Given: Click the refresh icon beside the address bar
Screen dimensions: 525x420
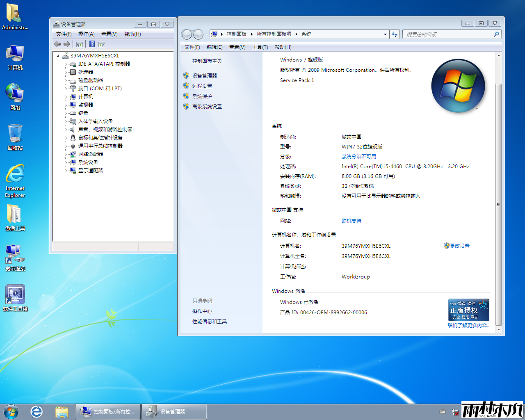Looking at the screenshot, I should 395,34.
